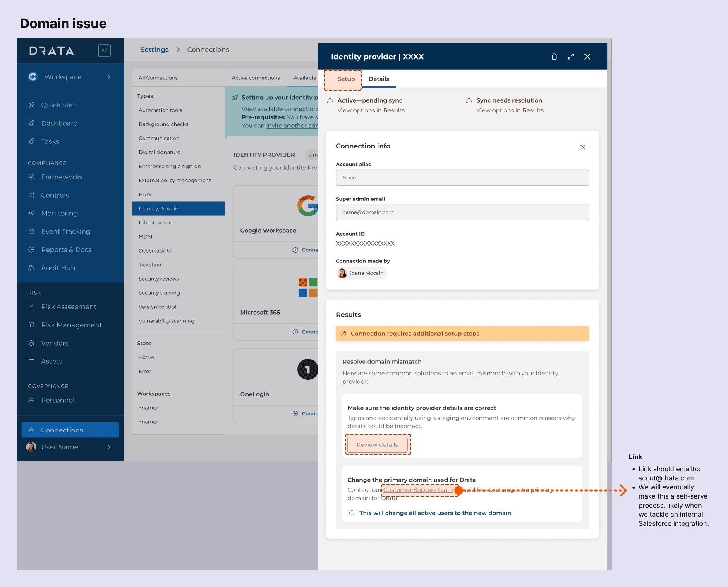Expand the User Name menu chevron
This screenshot has height=587, width=728.
point(109,447)
